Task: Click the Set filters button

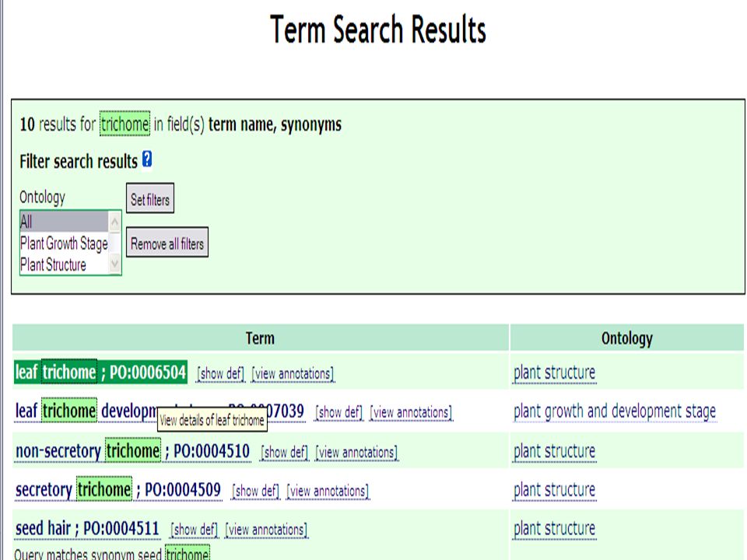Action: 150,198
